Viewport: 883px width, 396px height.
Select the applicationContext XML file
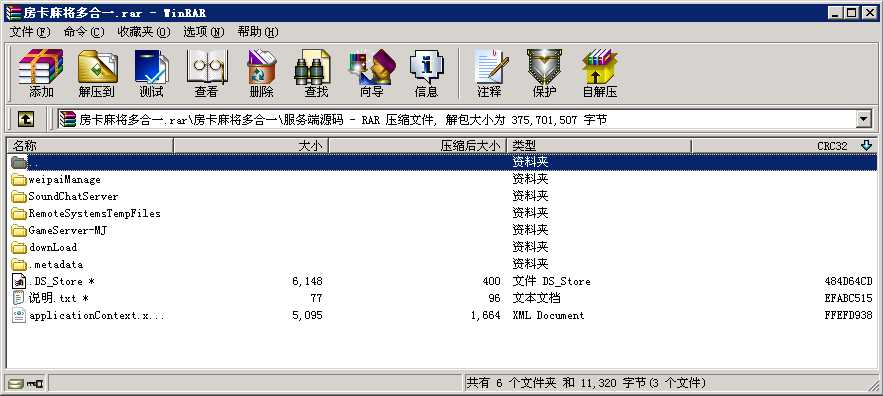point(88,315)
